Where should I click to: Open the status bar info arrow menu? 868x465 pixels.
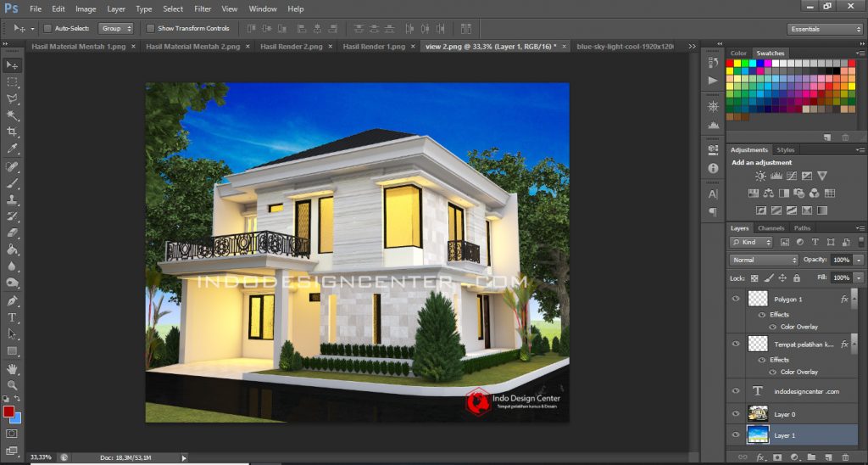(x=184, y=458)
